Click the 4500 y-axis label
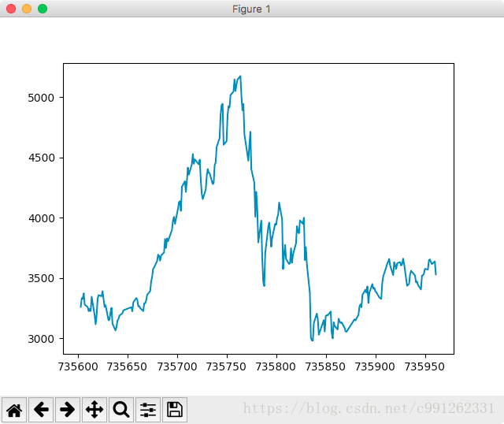 41,158
